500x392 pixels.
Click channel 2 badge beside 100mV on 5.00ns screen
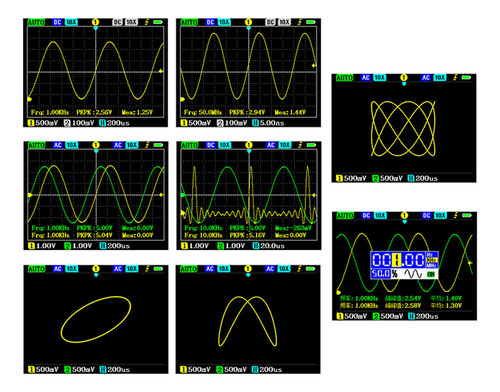(220, 123)
